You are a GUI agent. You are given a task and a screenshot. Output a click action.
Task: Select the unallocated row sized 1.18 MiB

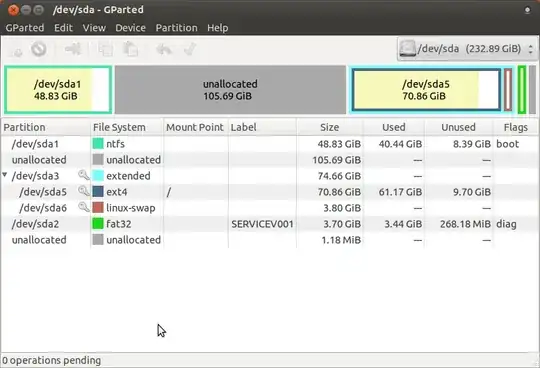click(270, 240)
